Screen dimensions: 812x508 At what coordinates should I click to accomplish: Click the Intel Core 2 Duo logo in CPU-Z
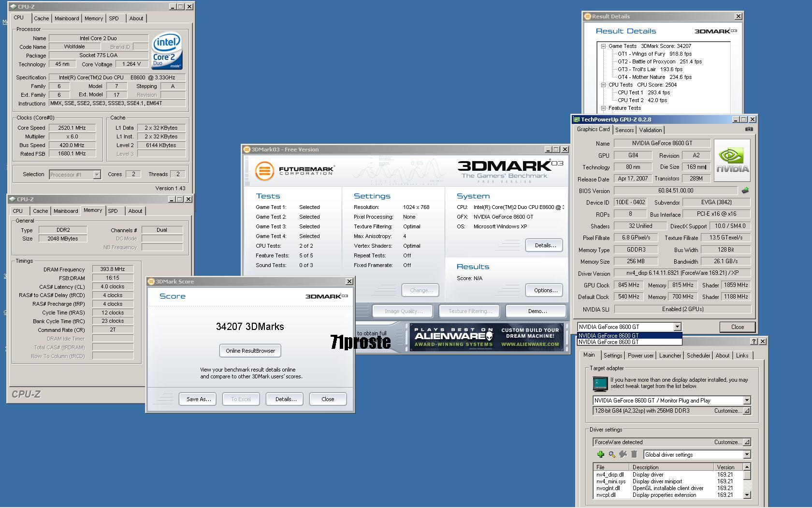(x=167, y=51)
